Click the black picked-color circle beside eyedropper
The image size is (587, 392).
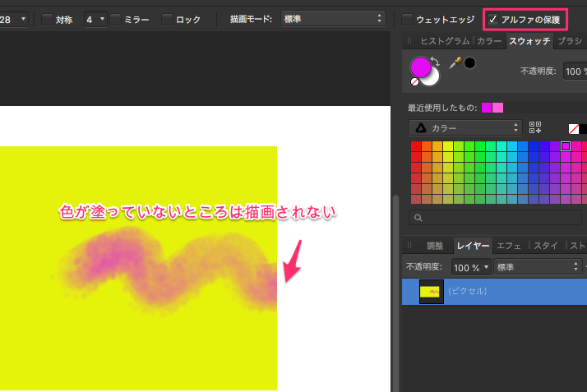click(470, 62)
